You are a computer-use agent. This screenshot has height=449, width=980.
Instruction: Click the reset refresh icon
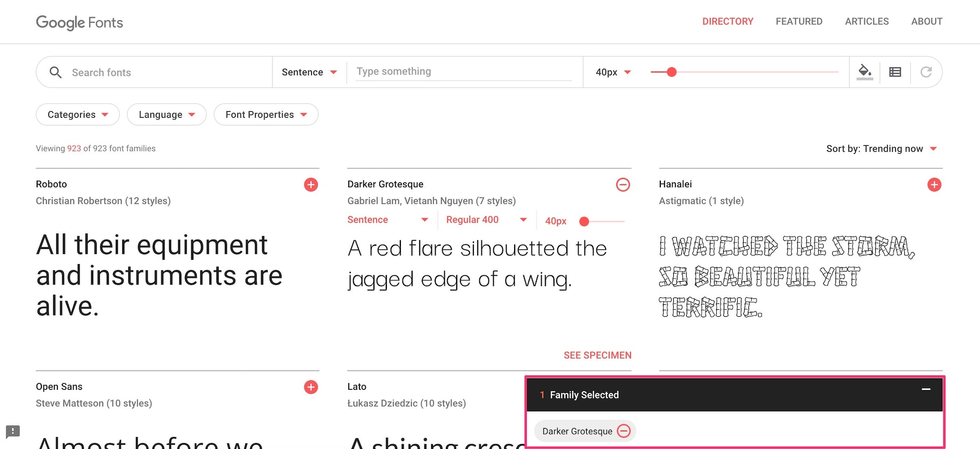pyautogui.click(x=926, y=72)
